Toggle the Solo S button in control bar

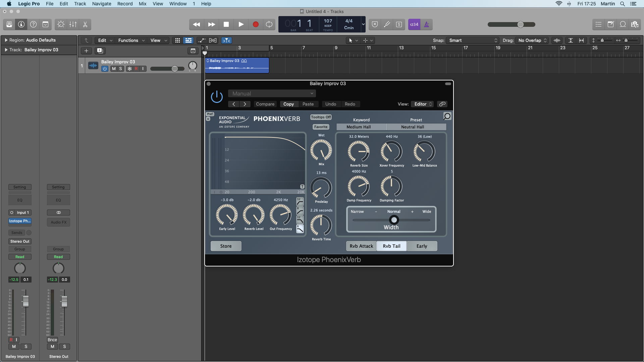(x=399, y=24)
